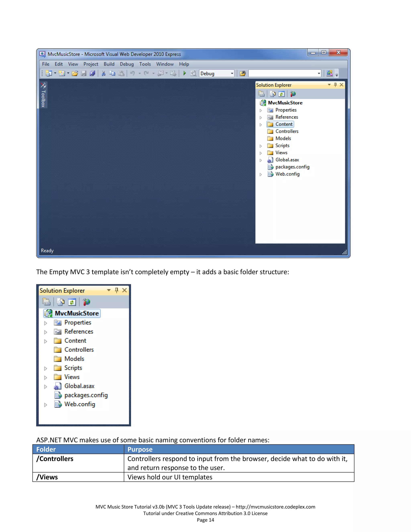Click the Find in Files binoculars icon
The image size is (411, 532).
pyautogui.click(x=242, y=73)
